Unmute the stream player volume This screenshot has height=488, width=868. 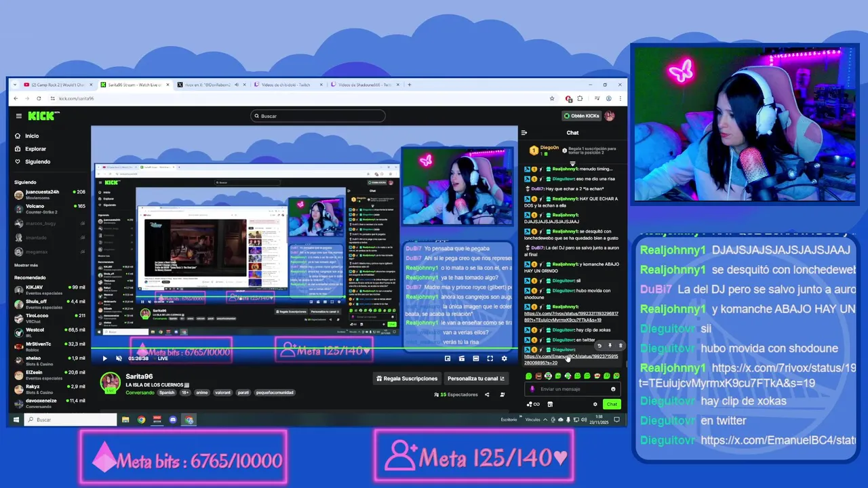tap(119, 359)
